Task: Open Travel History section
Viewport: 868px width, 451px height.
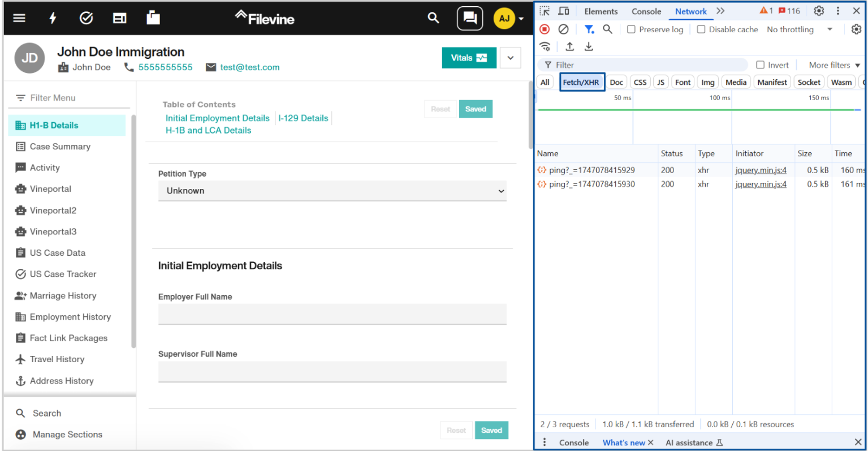Action: pyautogui.click(x=57, y=359)
